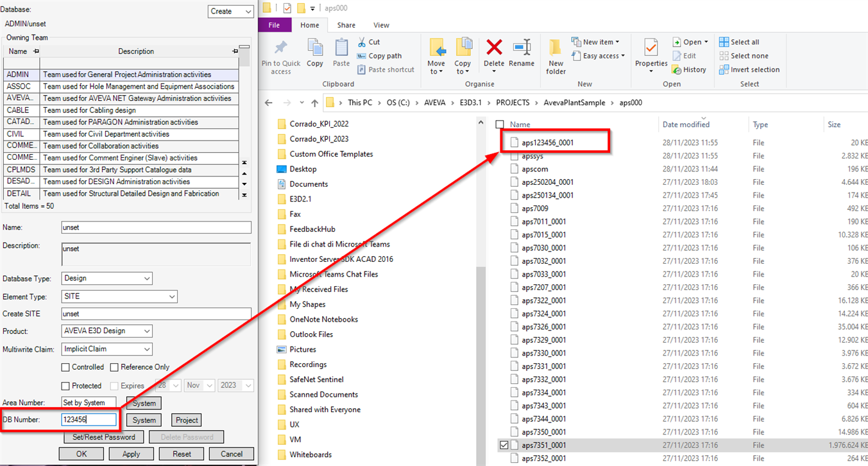
Task: Click the Paste icon in ribbon
Action: tap(341, 47)
